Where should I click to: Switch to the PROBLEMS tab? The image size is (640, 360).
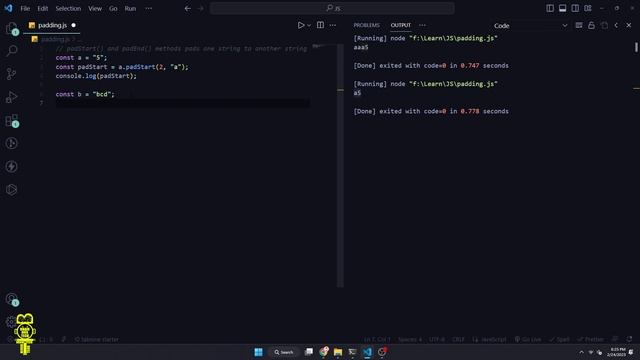pos(367,25)
